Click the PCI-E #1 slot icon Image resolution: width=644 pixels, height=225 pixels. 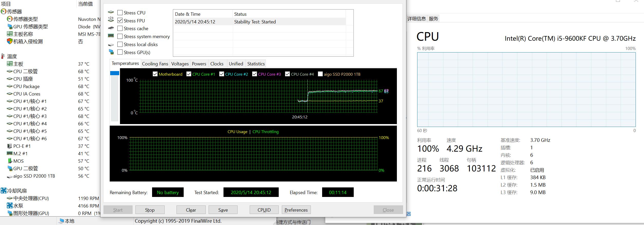point(10,146)
